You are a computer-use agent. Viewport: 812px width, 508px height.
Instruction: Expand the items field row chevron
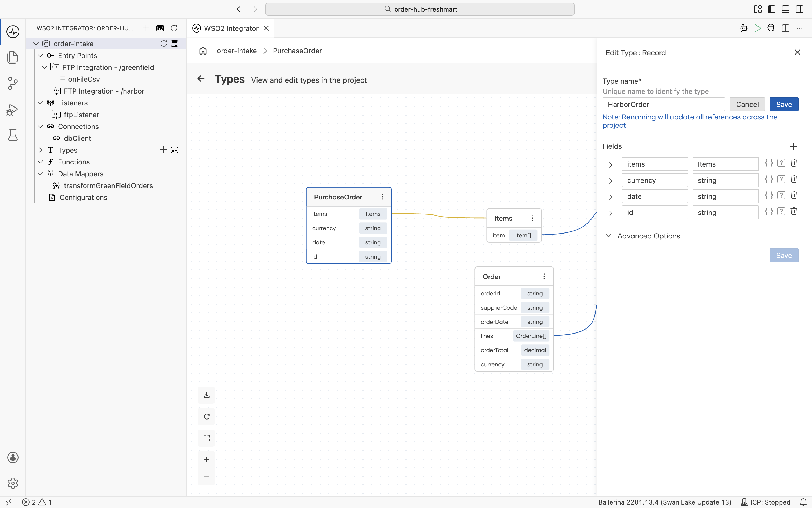pyautogui.click(x=611, y=164)
